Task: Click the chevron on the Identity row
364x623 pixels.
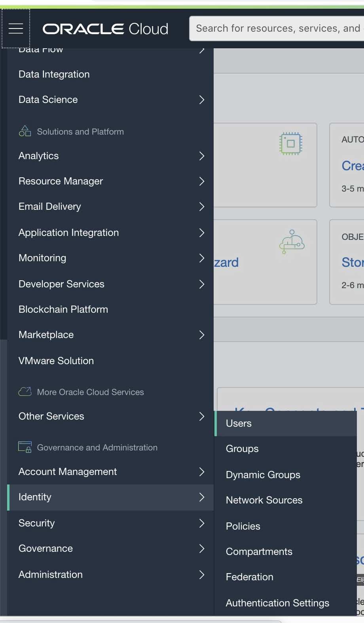Action: pos(202,497)
